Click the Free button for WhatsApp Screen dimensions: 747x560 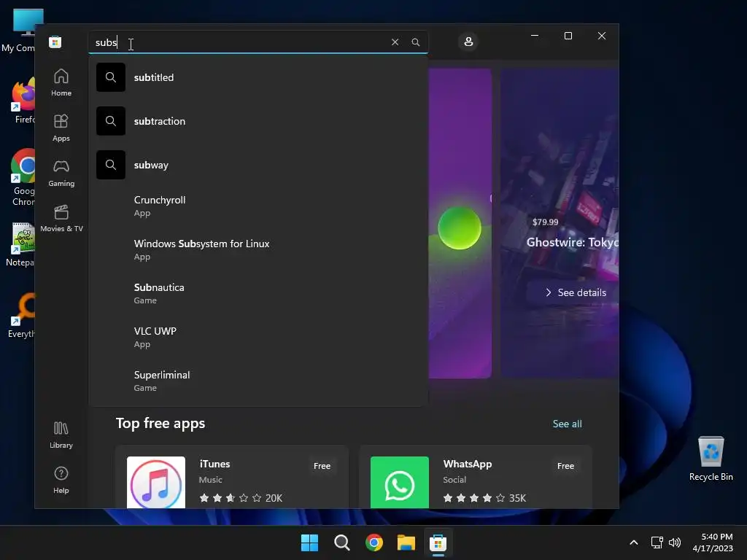pos(565,466)
